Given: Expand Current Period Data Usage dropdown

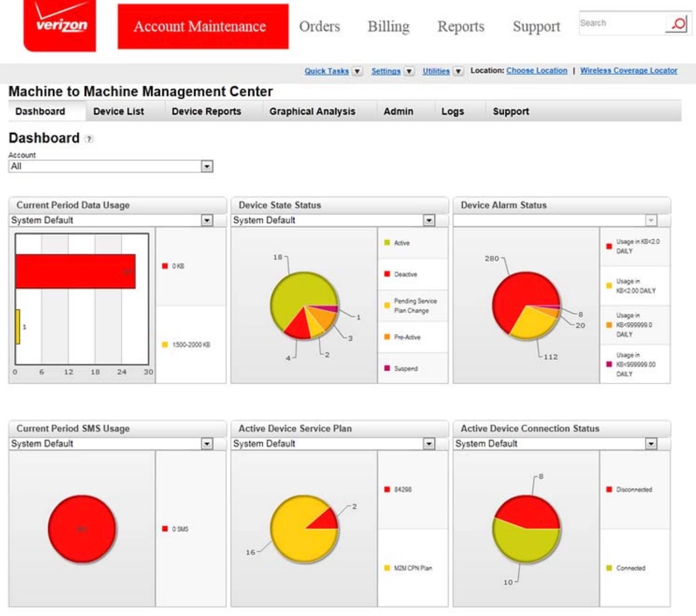Looking at the screenshot, I should (x=207, y=220).
